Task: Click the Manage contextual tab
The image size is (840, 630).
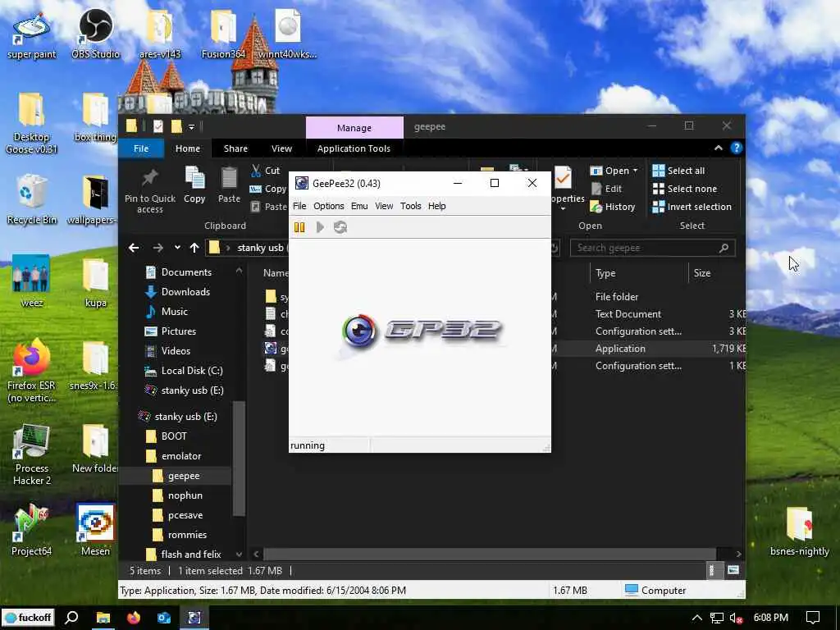Action: coord(354,127)
